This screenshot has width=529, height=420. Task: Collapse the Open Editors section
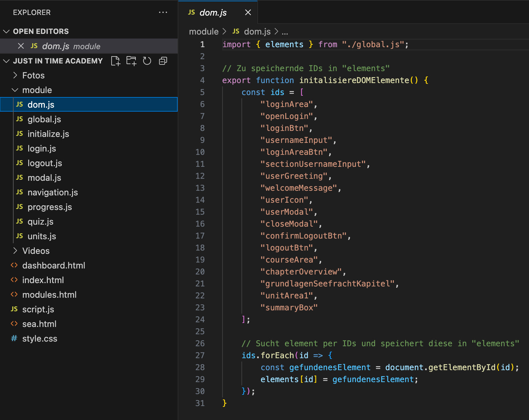point(6,31)
